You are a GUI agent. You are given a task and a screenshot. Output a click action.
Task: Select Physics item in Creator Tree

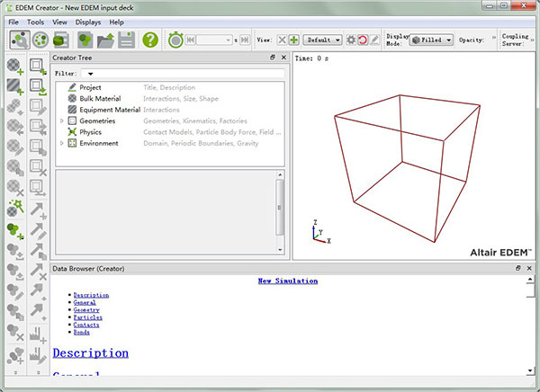point(91,131)
